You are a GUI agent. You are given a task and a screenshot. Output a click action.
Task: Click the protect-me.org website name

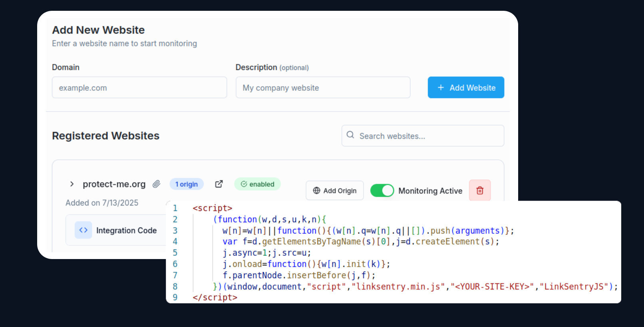click(x=114, y=184)
